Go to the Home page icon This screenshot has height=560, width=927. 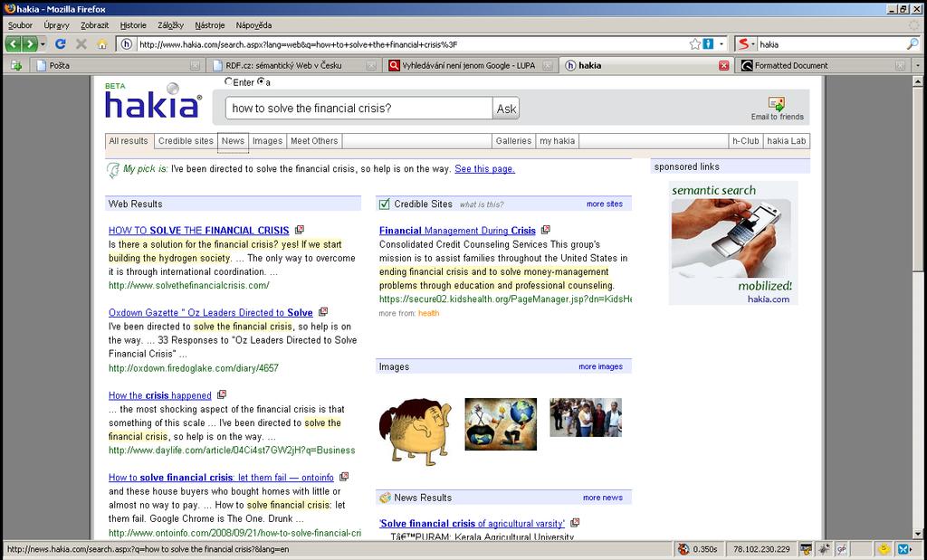[x=102, y=43]
